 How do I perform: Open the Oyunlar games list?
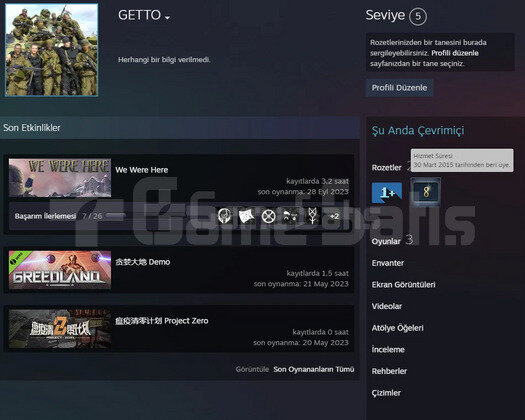point(386,241)
